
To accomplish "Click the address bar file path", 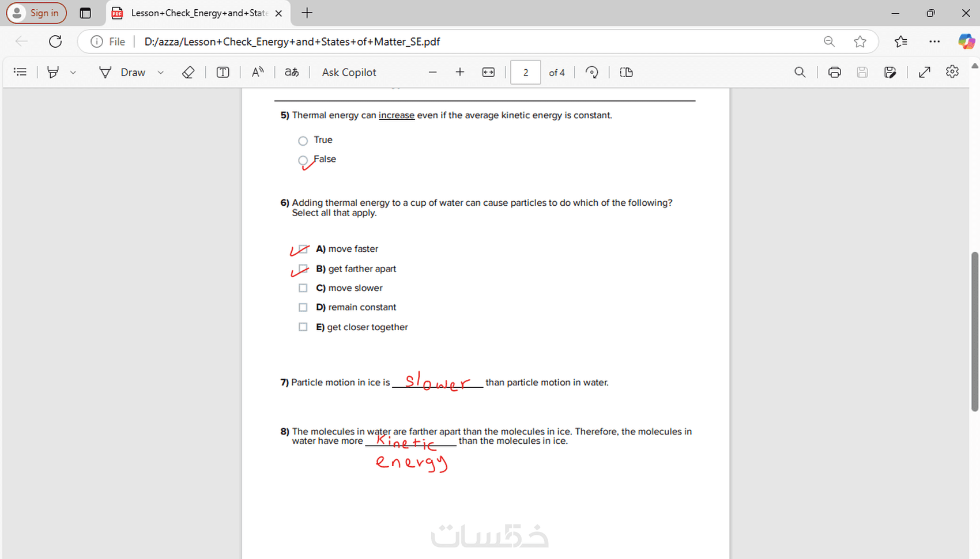I will (292, 41).
